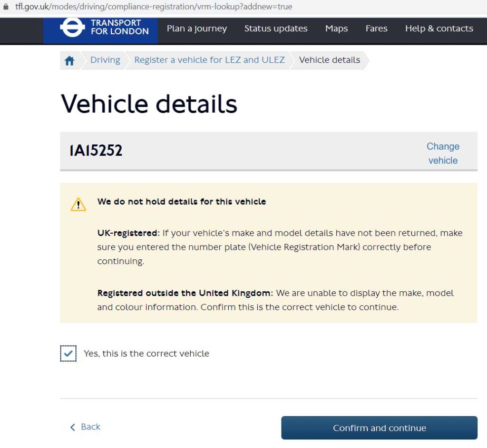Go to Help & contacts
The width and height of the screenshot is (487, 448).
coord(439,29)
